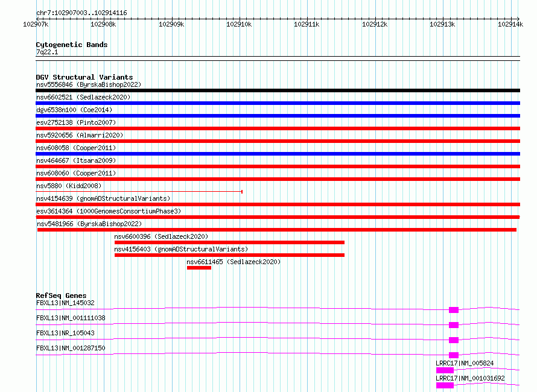The height and width of the screenshot is (392, 537).
Task: Open the FBXL13|NM_001111038 transcript label
Action: pos(71,318)
